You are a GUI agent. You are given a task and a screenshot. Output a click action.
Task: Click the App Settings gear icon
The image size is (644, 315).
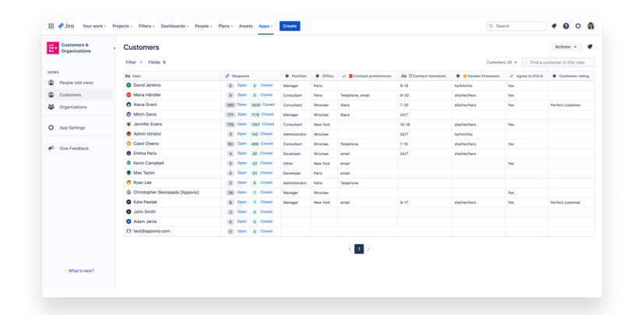pyautogui.click(x=51, y=128)
